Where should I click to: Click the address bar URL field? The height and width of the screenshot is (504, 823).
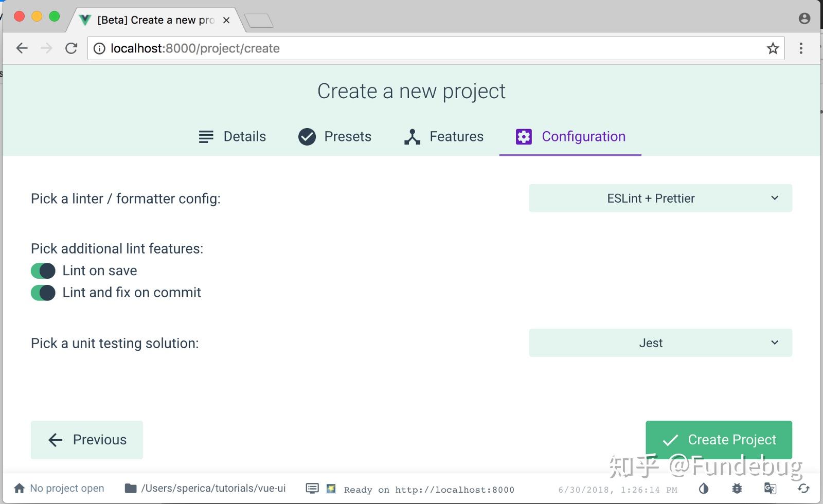(x=309, y=48)
